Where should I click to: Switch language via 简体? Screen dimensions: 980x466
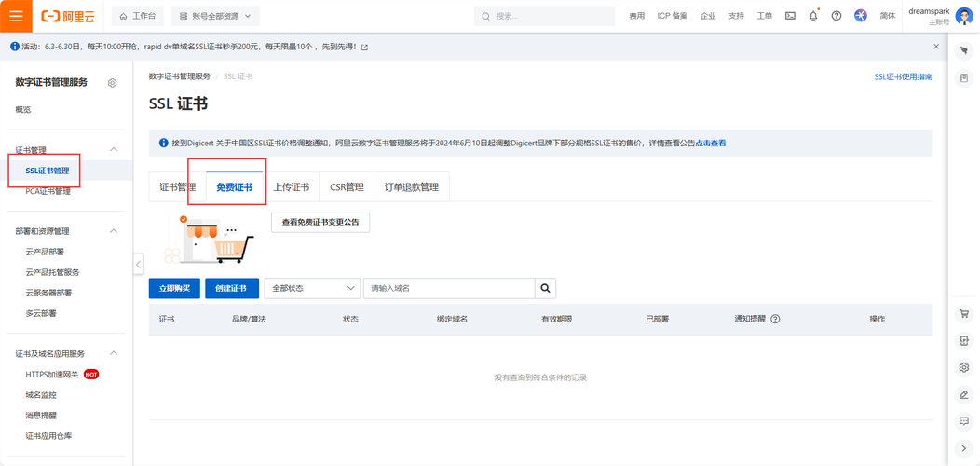coord(888,16)
